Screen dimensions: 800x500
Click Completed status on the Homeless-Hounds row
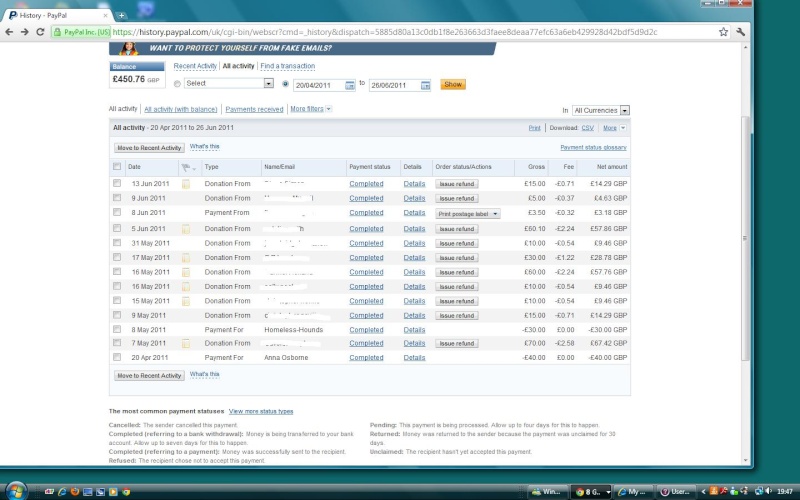[x=366, y=330]
